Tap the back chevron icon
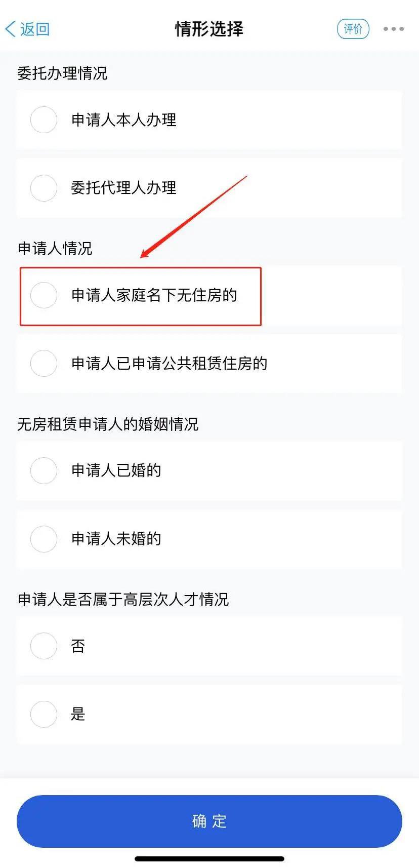 click(10, 29)
